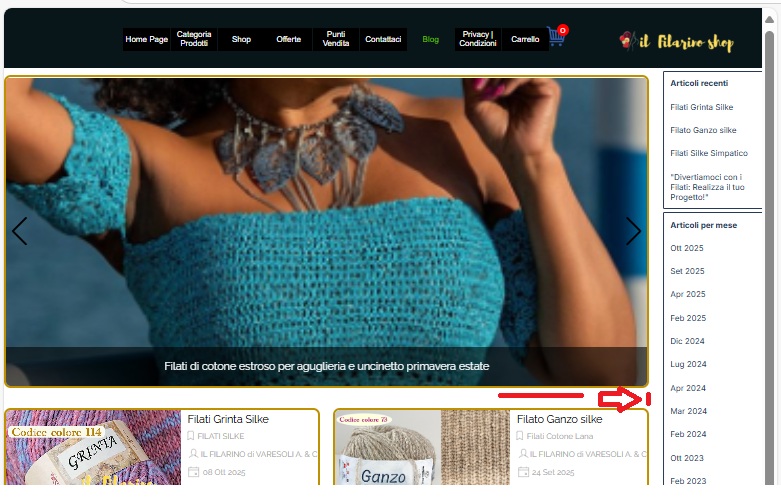Open the Shop menu item
781x499 pixels.
click(241, 40)
